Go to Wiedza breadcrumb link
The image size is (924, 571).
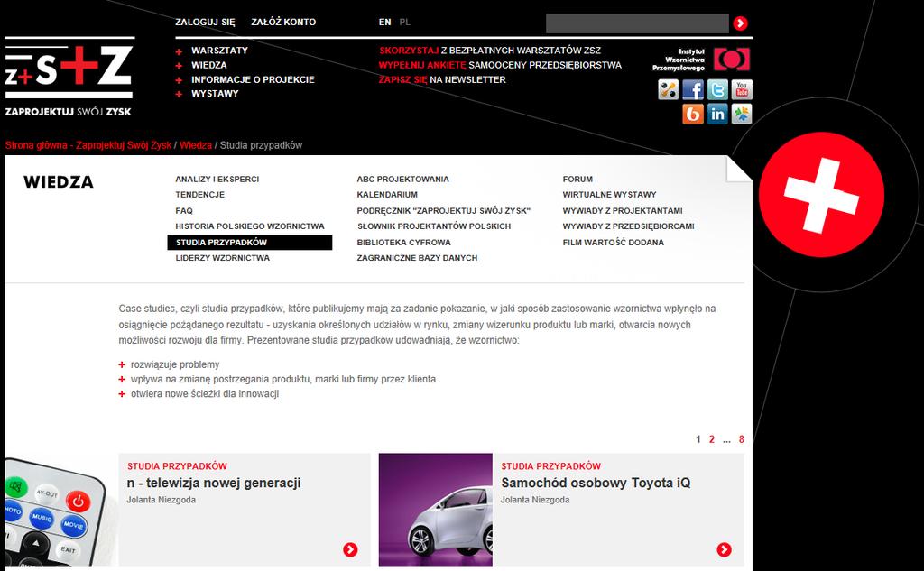pyautogui.click(x=196, y=145)
